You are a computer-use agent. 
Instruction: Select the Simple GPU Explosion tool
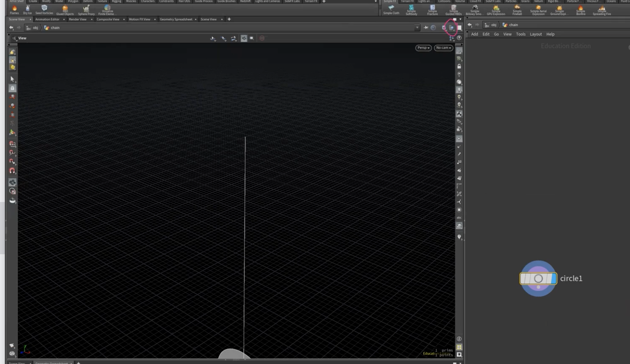[496, 10]
